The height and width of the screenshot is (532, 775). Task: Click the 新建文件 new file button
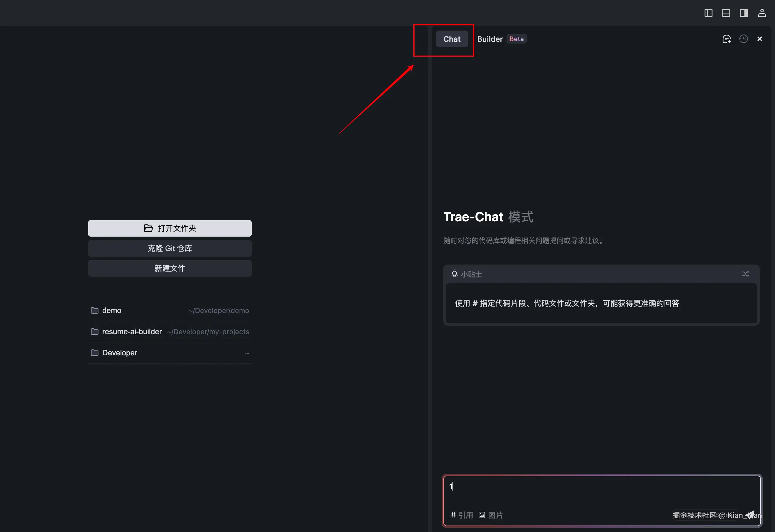click(x=170, y=268)
